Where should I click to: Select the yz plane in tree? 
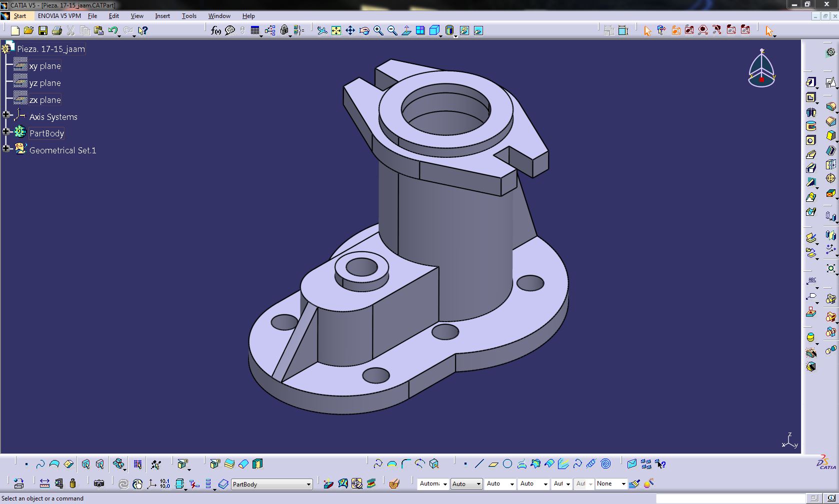45,83
